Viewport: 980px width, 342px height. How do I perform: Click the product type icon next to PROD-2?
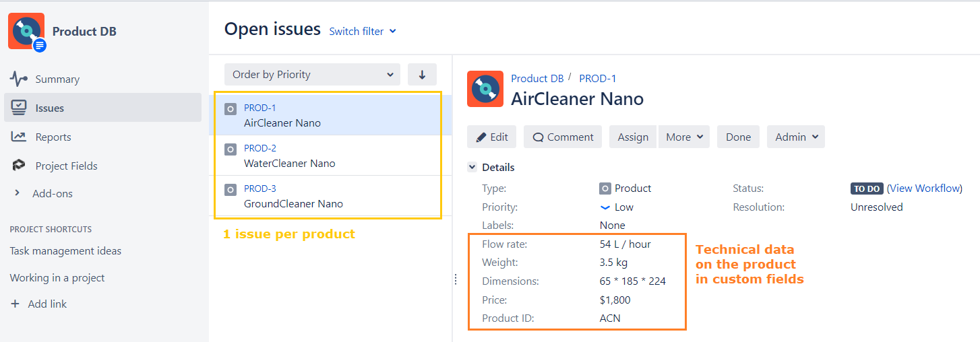click(231, 149)
